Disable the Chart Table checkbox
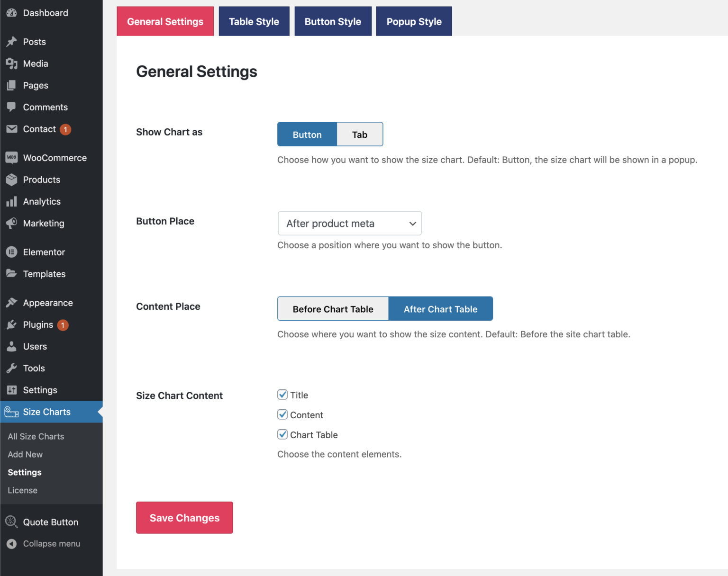Viewport: 728px width, 576px height. pyautogui.click(x=282, y=434)
